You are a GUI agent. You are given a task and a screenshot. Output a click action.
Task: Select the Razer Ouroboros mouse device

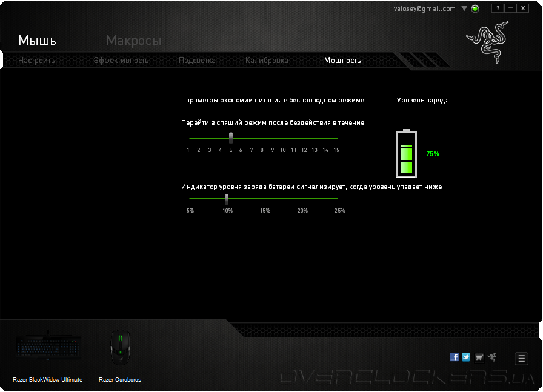point(120,347)
